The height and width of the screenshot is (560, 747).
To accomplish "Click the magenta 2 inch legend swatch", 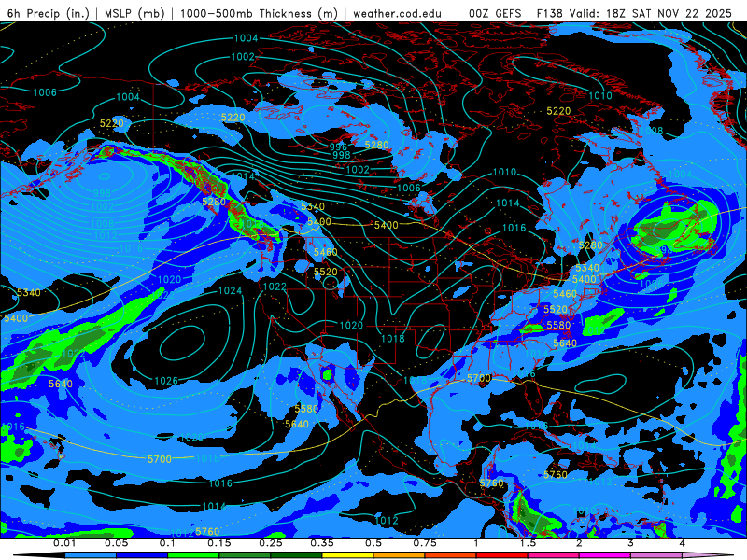I will [604, 555].
